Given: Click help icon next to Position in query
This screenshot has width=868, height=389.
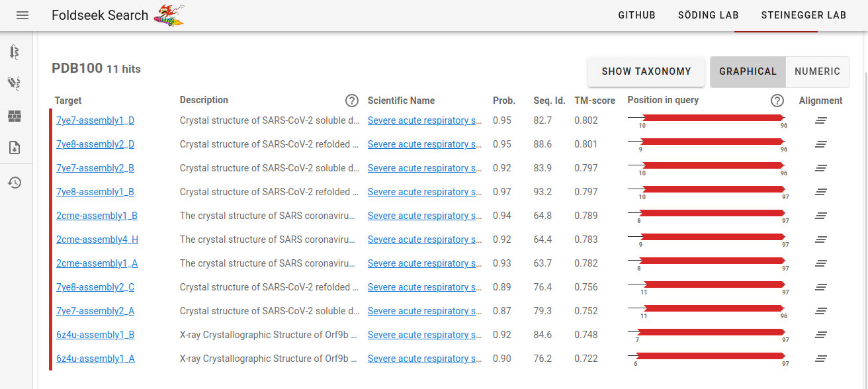Looking at the screenshot, I should coord(777,101).
